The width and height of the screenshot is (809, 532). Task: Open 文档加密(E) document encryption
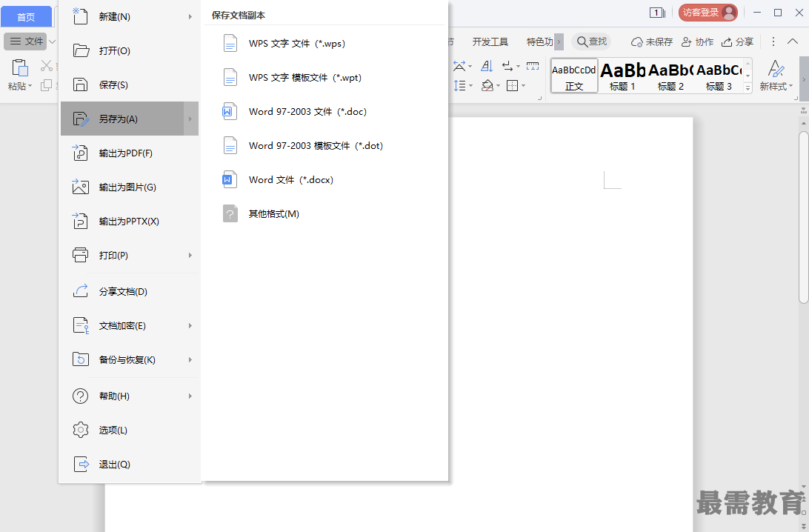(130, 325)
